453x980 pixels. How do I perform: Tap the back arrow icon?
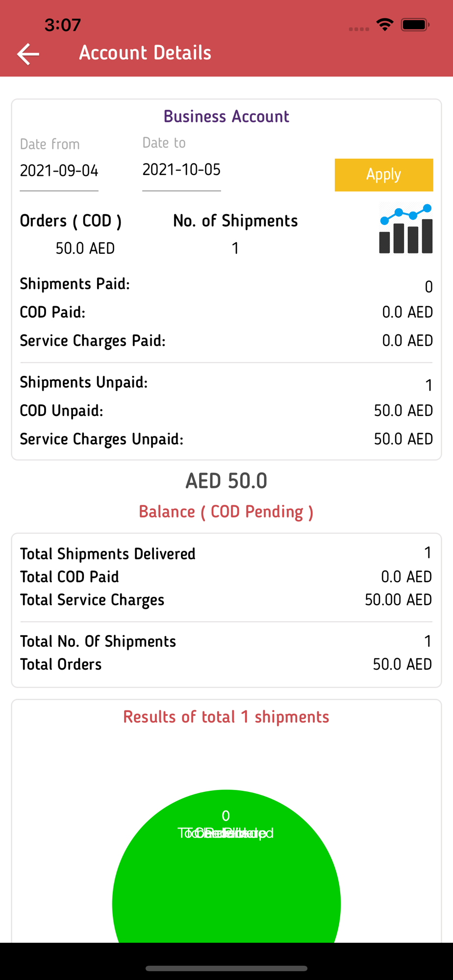(x=28, y=53)
